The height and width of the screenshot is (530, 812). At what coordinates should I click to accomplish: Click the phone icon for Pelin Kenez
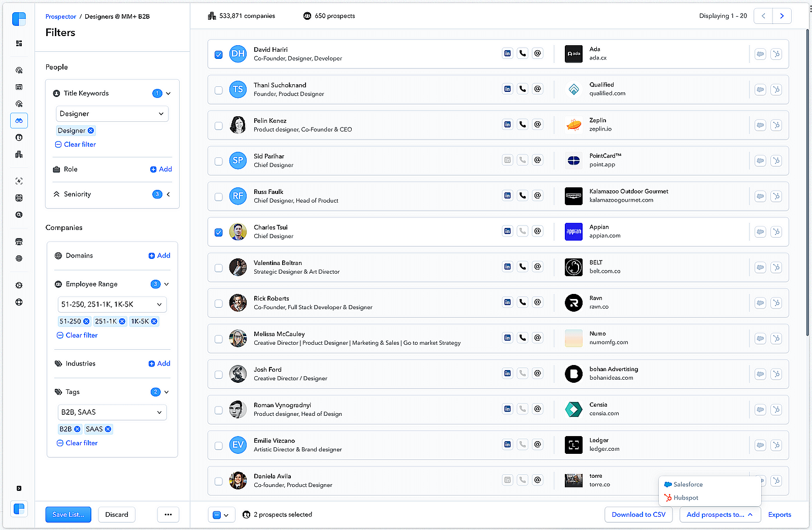pos(522,124)
